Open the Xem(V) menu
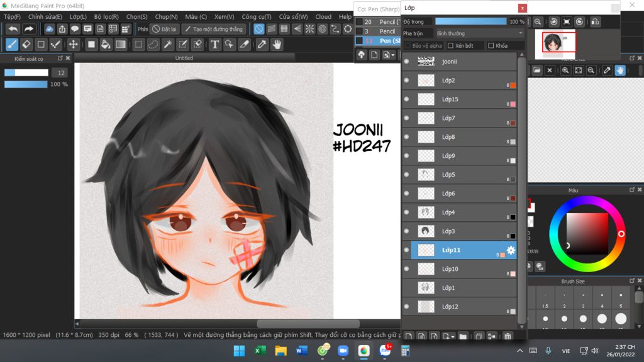 (225, 17)
